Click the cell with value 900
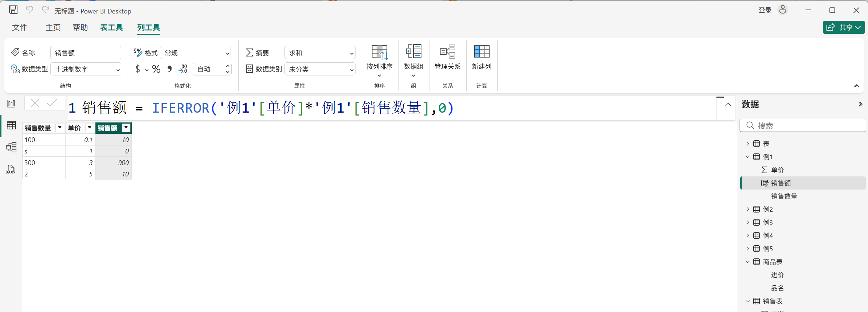 click(x=113, y=163)
